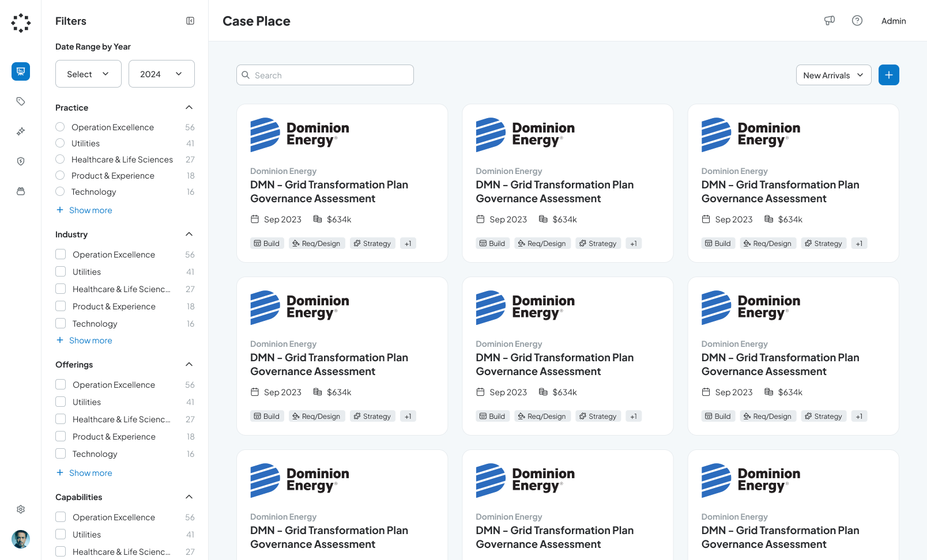Open the New Arrivals sort dropdown
The image size is (927, 560).
(834, 75)
